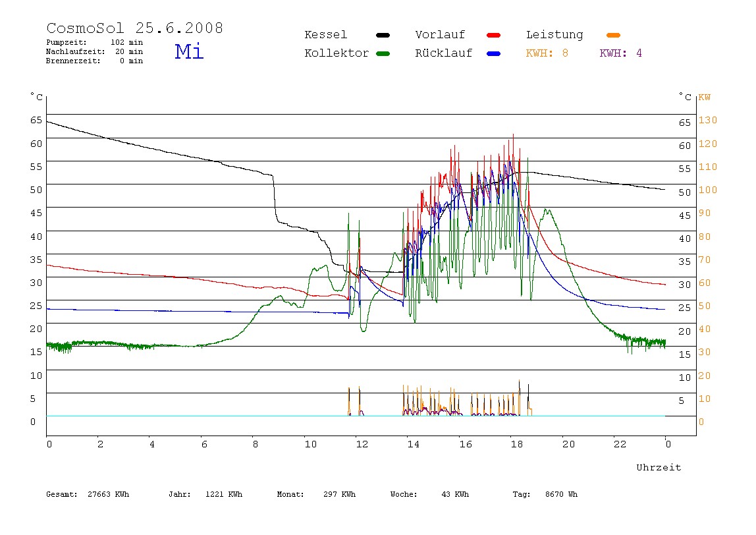Click the orange '100' KW scale value
The image size is (756, 535).
pos(708,190)
